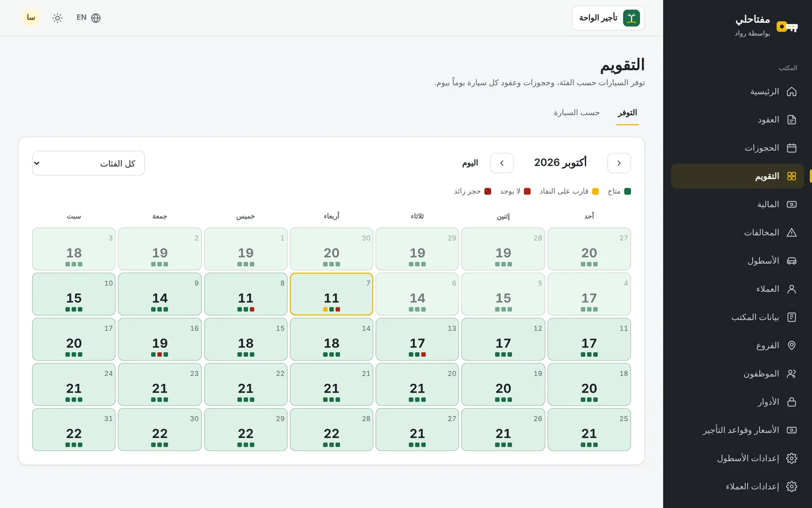Click the خميس weekday header
Screen dimensions: 812x508
[x=246, y=216]
